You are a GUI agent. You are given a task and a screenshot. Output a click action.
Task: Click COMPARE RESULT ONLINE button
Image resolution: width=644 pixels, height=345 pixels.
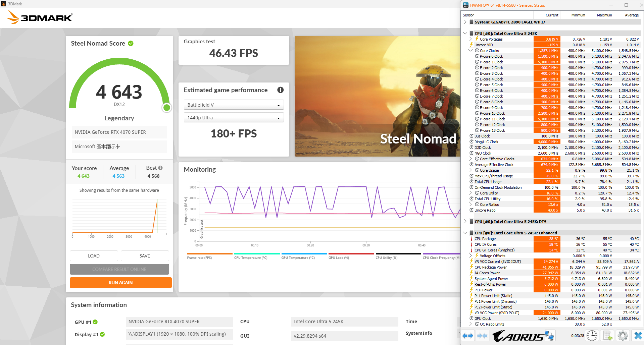[119, 269]
